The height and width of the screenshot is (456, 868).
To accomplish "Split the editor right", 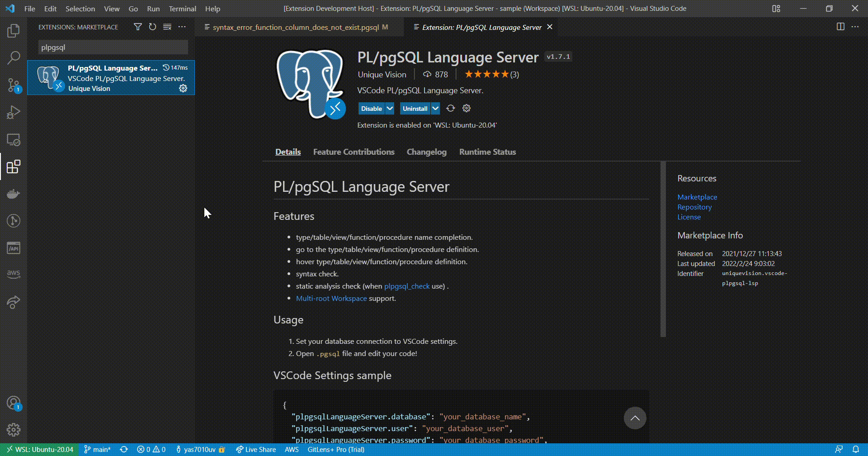I will pyautogui.click(x=840, y=27).
